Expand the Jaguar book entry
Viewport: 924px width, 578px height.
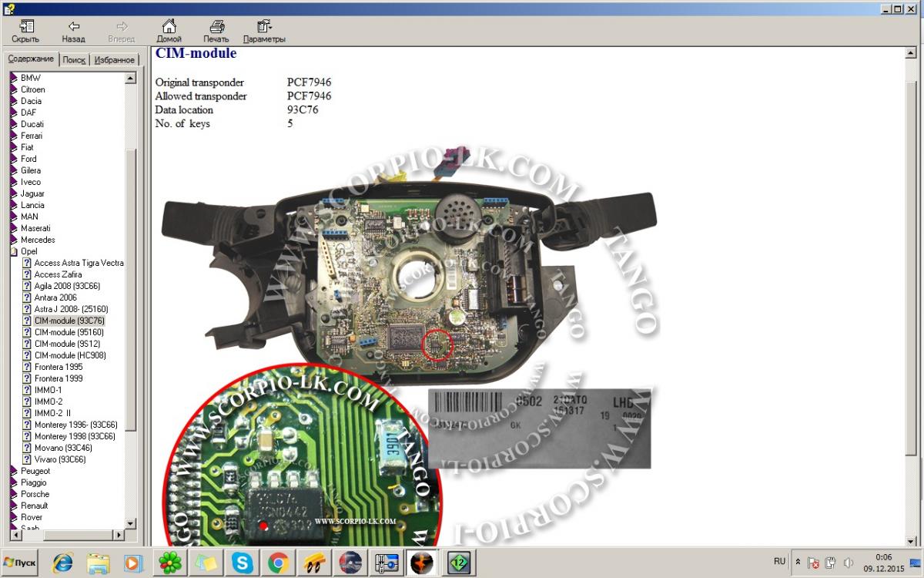32,193
